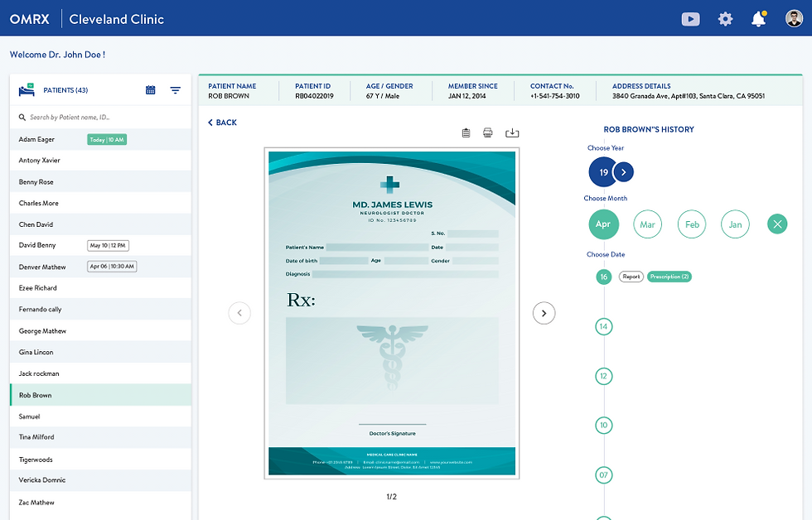
Task: Select the Apr month circle
Action: 603,224
